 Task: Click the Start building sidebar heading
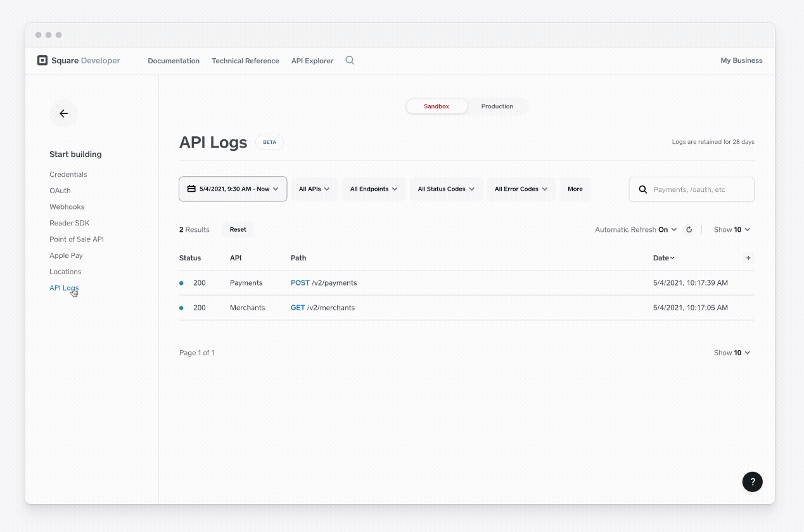[75, 155]
